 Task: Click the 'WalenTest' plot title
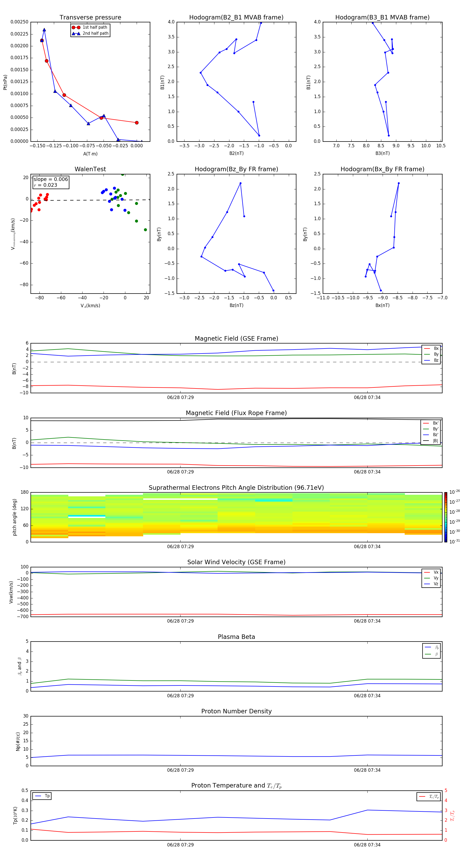90,169
